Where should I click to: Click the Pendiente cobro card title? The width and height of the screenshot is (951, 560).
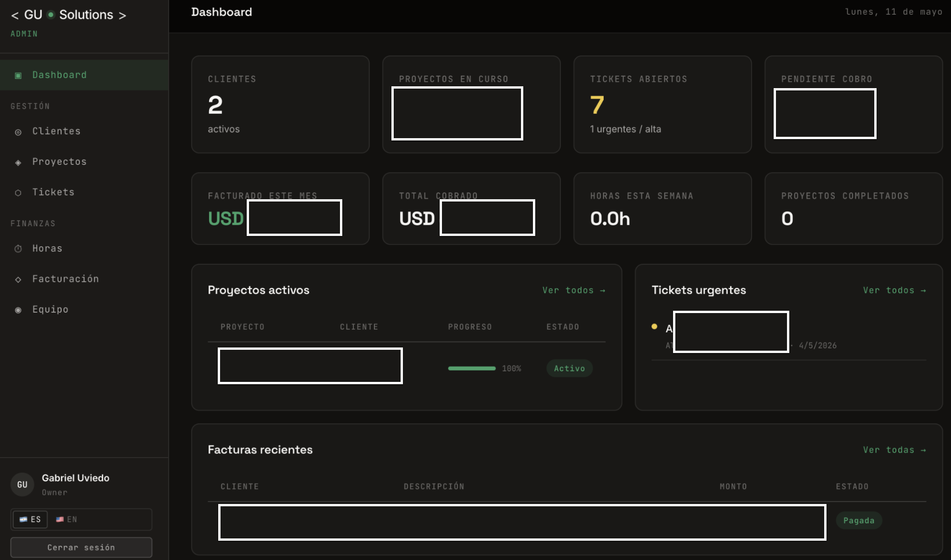point(826,79)
